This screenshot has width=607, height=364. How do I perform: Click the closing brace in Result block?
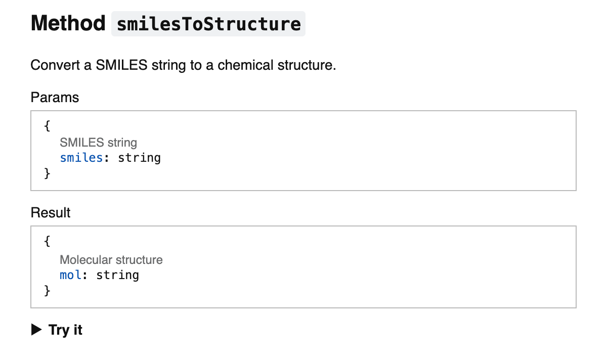47,291
